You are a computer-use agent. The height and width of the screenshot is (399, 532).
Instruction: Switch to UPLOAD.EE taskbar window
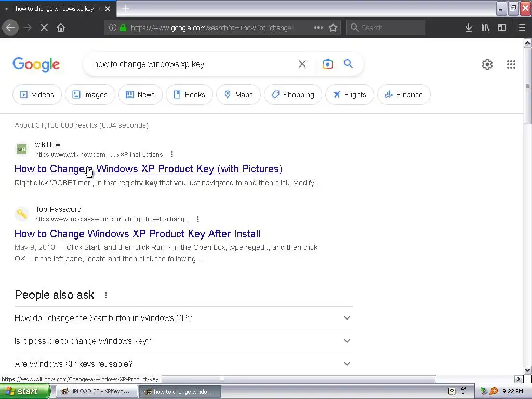click(97, 391)
